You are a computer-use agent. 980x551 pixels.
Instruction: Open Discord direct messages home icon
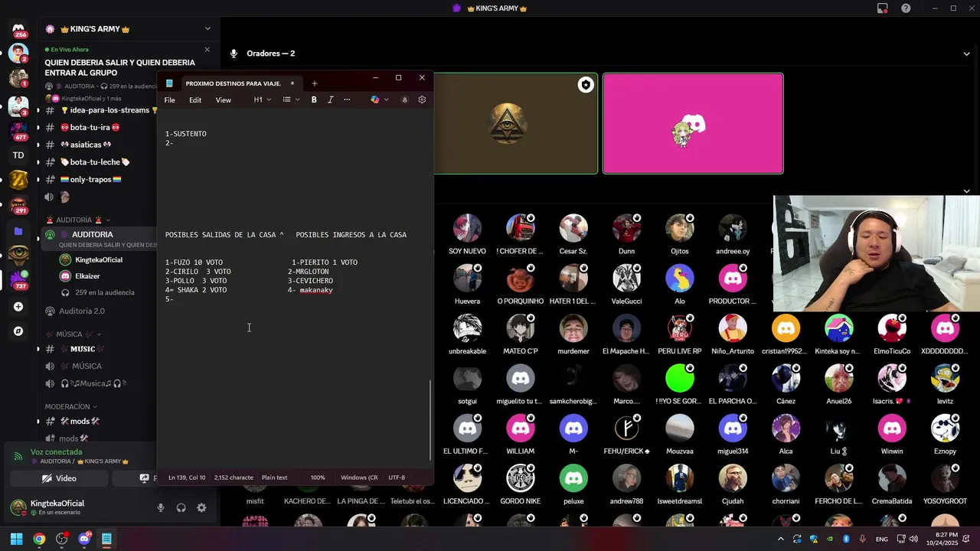pos(18,29)
